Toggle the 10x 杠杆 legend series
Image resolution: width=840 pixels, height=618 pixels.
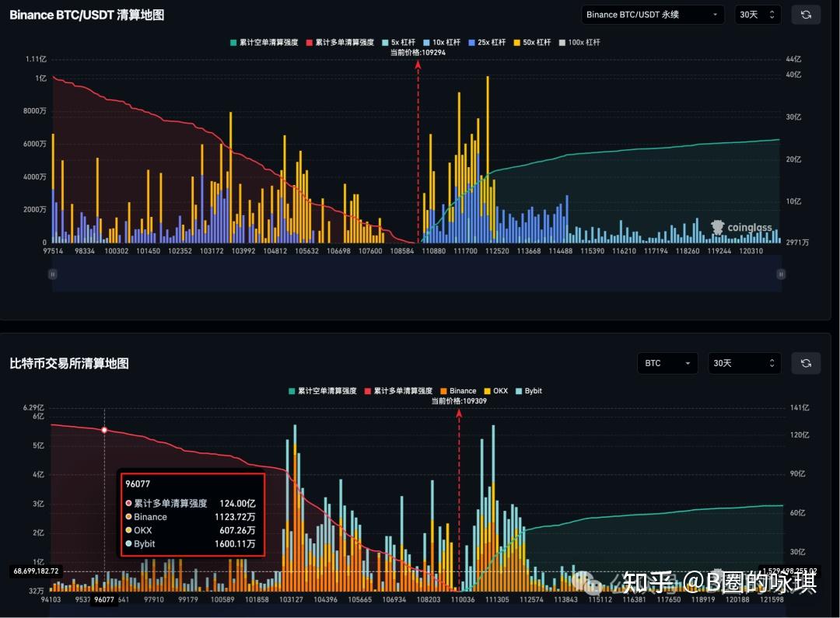[x=442, y=42]
